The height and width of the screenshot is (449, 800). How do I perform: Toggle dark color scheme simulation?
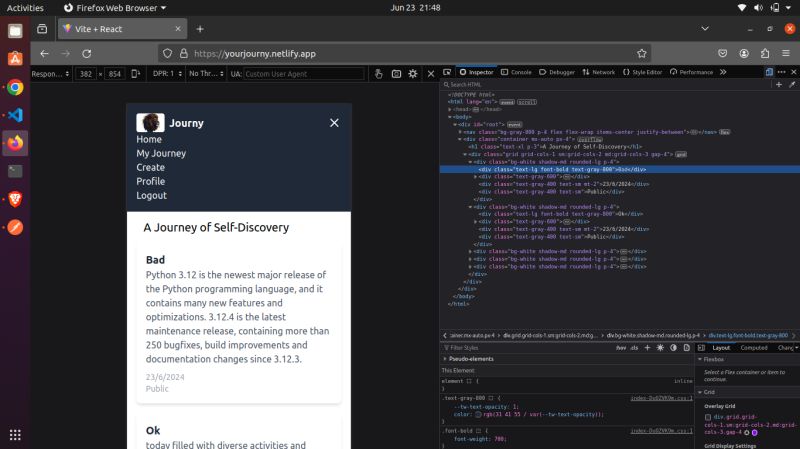tap(673, 347)
